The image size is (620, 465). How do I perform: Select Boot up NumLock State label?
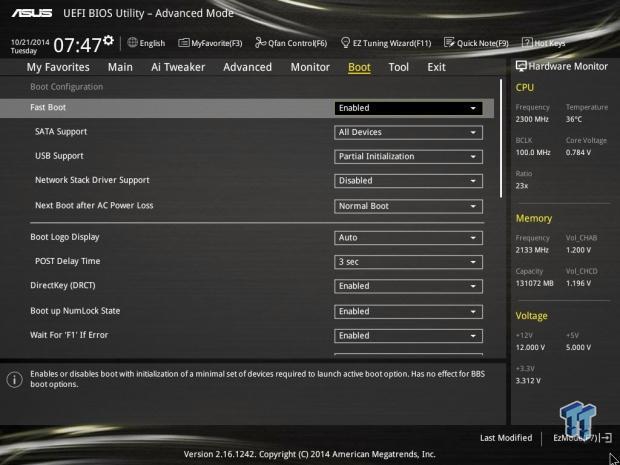pyautogui.click(x=75, y=311)
